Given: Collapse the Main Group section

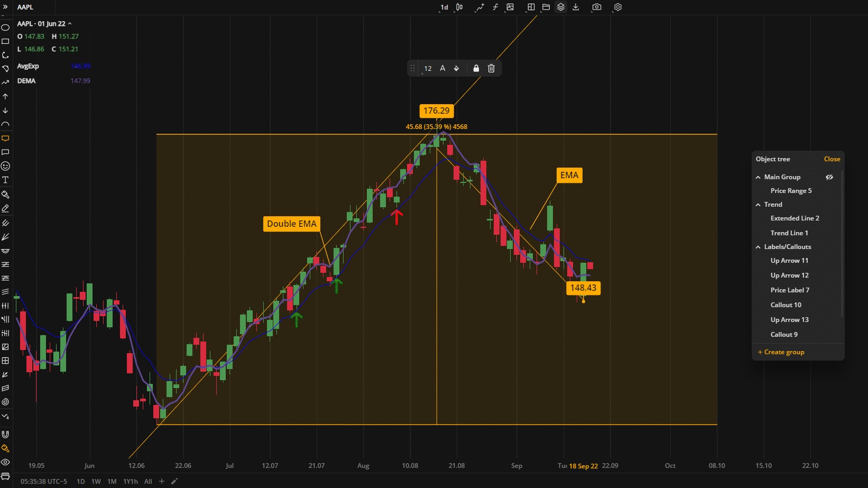Looking at the screenshot, I should click(x=758, y=177).
